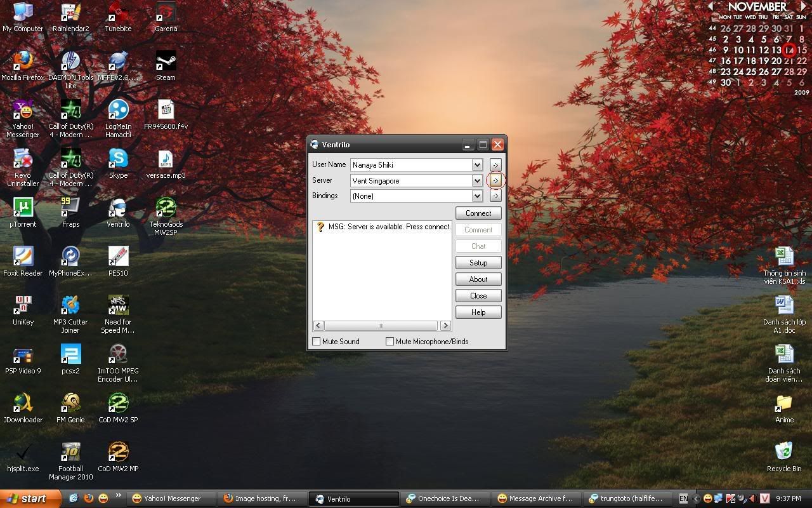Open the Anime folder on desktop
The height and width of the screenshot is (508, 812).
pos(784,408)
